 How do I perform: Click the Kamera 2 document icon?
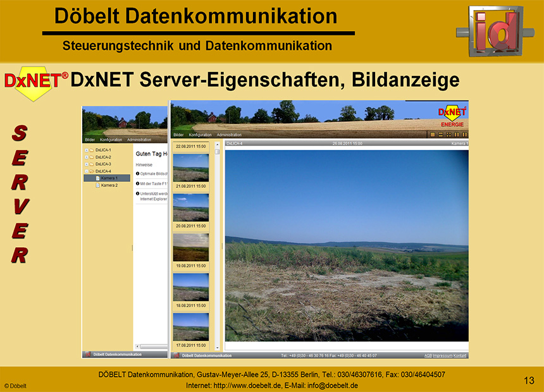[97, 186]
